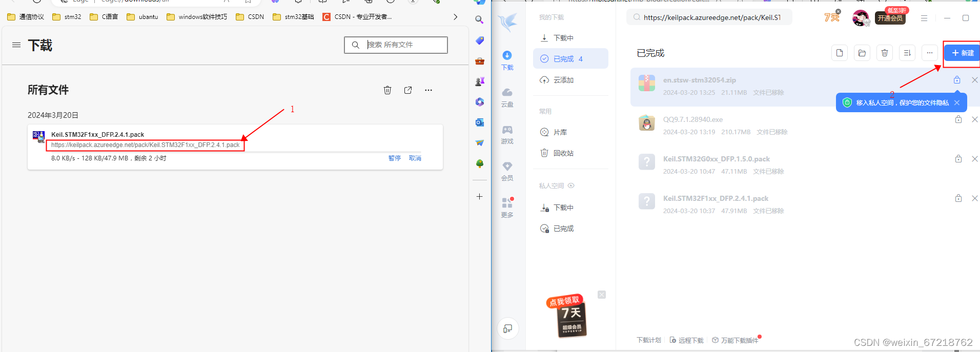
Task: Click the Xunlei bird logo
Action: pos(507,23)
